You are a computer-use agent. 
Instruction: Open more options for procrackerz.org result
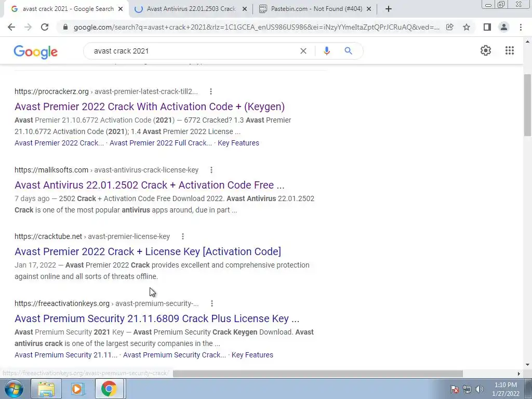pyautogui.click(x=211, y=91)
